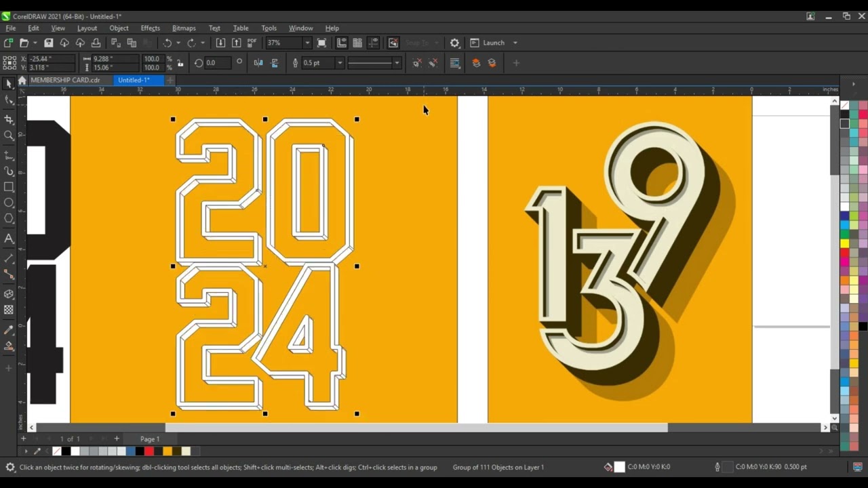Click the Print icon
This screenshot has width=868, height=488.
point(96,43)
